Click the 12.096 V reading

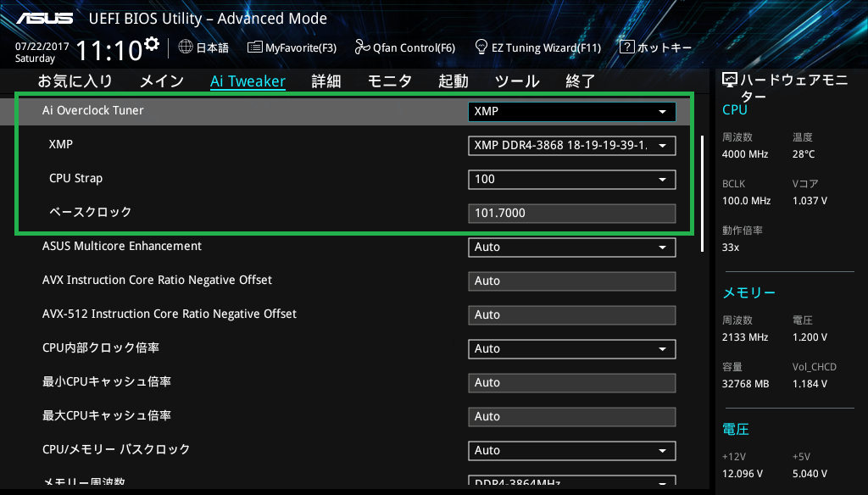click(x=743, y=474)
